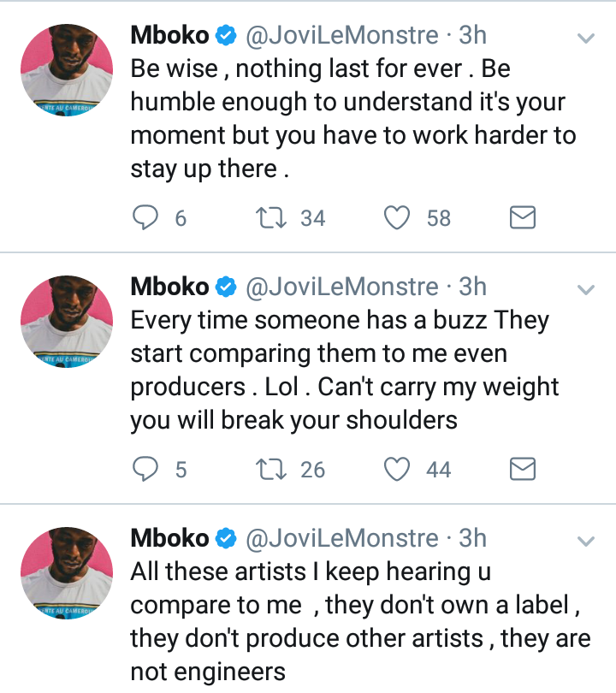Image resolution: width=616 pixels, height=693 pixels.
Task: Expand the menu arrow on the second tweet
Action: (586, 290)
